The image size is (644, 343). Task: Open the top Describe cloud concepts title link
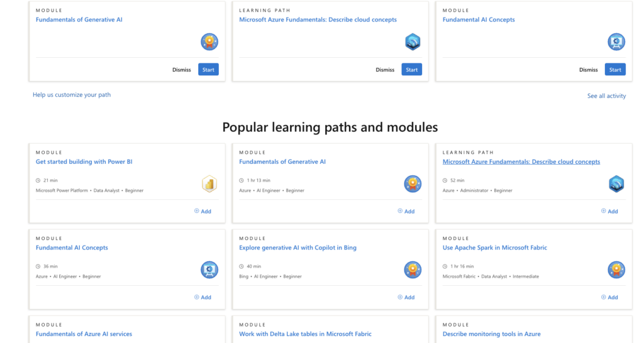pos(318,19)
